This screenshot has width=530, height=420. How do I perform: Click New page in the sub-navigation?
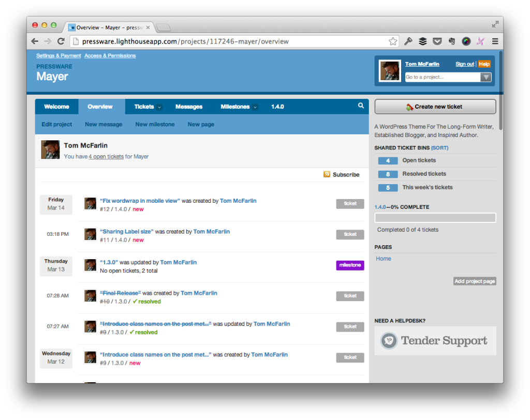click(201, 124)
